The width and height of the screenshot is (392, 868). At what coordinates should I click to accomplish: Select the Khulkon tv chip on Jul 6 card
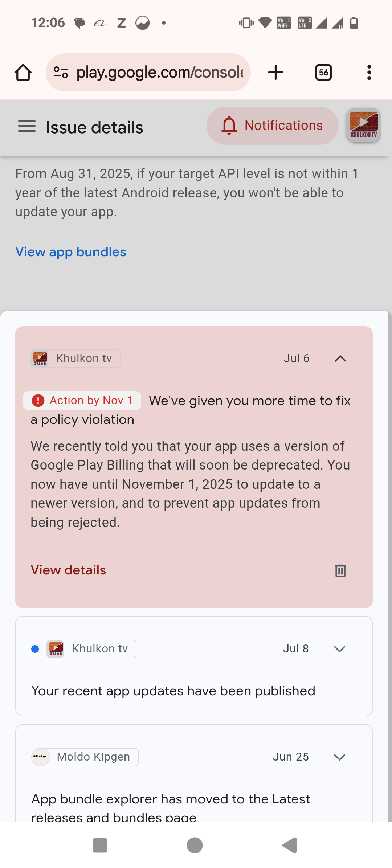tap(75, 359)
